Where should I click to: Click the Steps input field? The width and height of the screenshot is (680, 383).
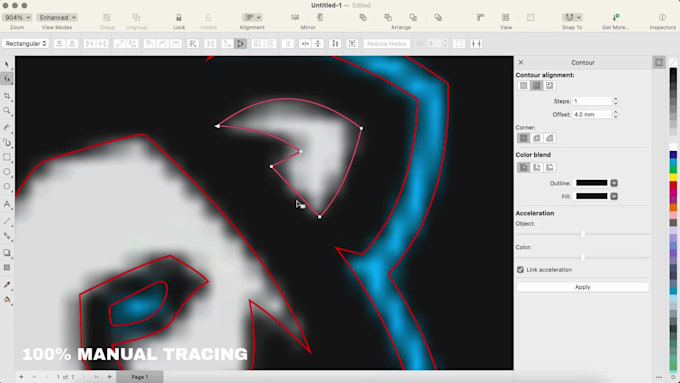click(x=592, y=101)
